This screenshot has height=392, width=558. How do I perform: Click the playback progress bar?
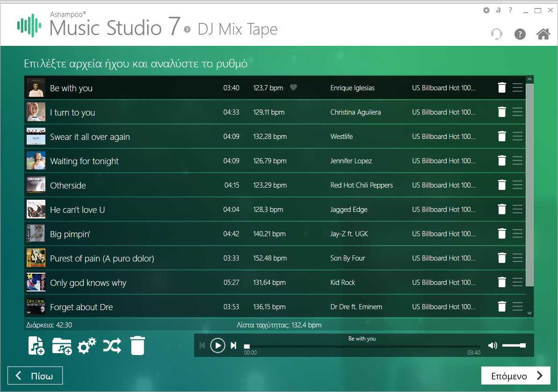point(362,346)
